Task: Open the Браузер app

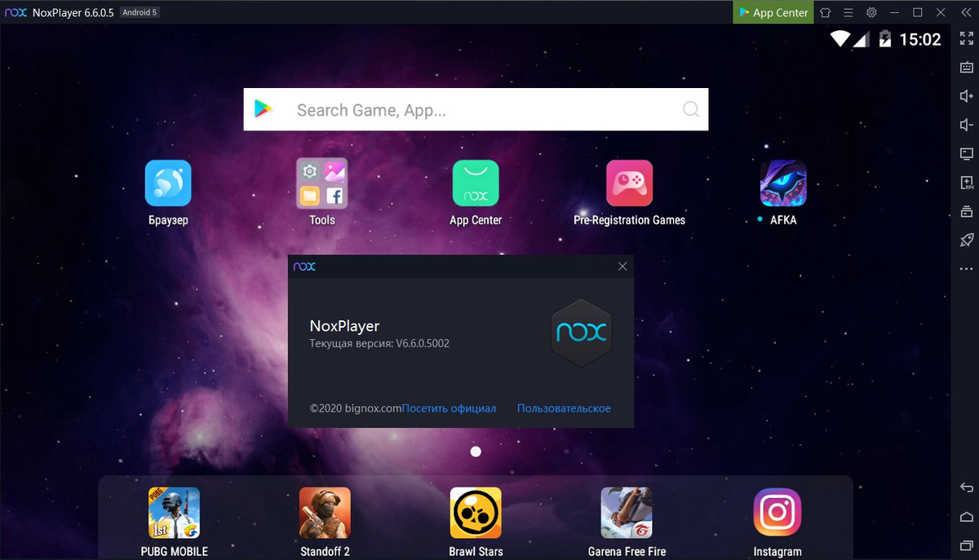Action: pyautogui.click(x=168, y=192)
